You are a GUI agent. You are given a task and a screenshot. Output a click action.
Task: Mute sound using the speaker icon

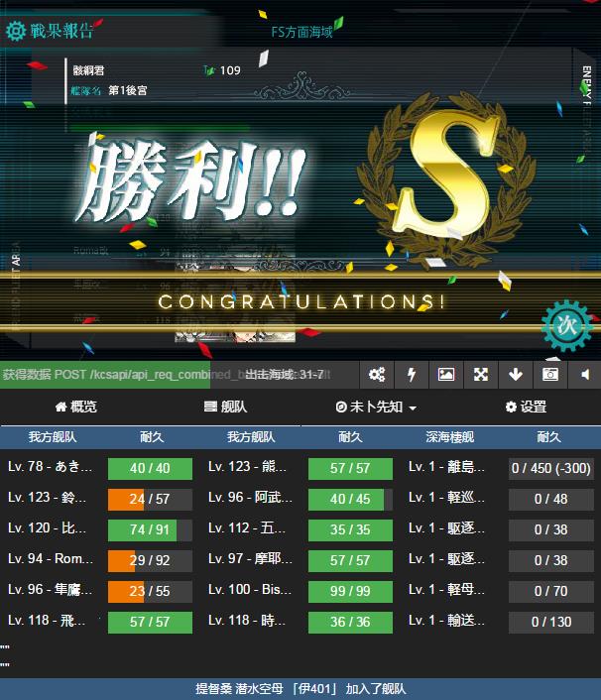[585, 374]
